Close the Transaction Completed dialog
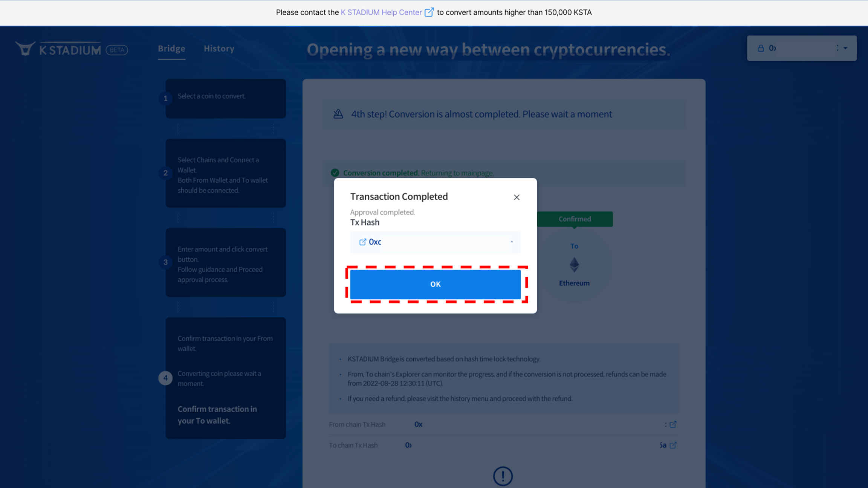This screenshot has width=868, height=488. (517, 197)
